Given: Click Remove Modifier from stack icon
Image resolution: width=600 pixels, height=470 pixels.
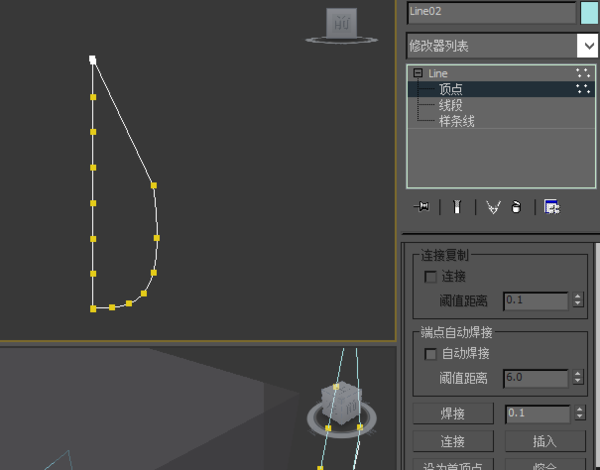Looking at the screenshot, I should pos(516,207).
